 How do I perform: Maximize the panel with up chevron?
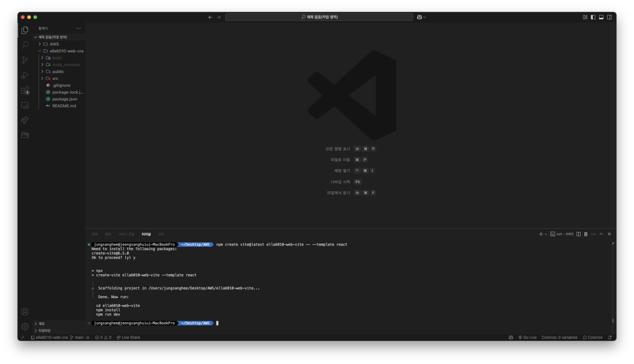coord(601,234)
